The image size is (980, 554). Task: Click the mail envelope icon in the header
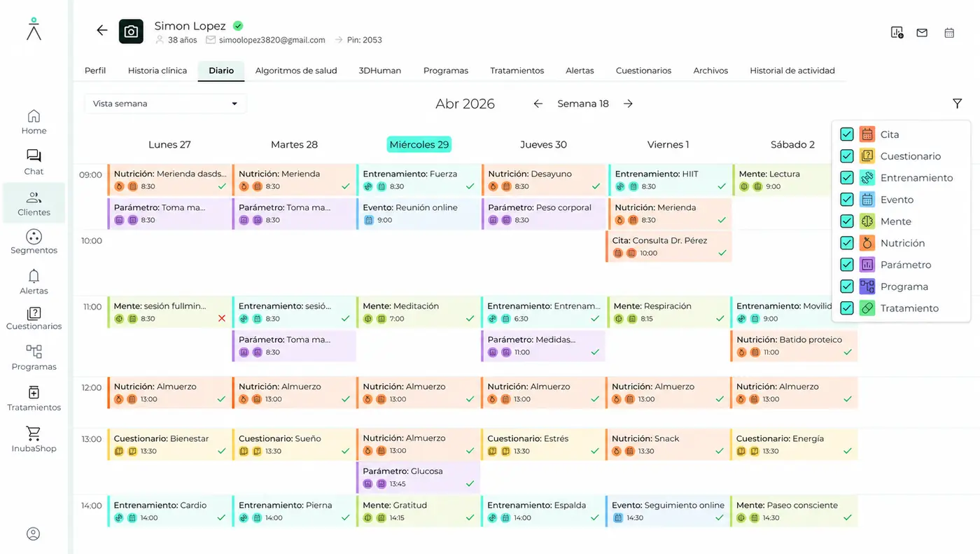click(x=922, y=32)
